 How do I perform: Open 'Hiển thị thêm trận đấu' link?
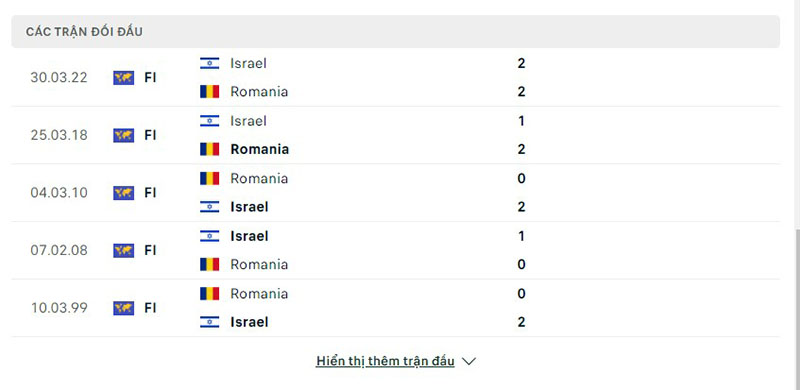pos(385,361)
